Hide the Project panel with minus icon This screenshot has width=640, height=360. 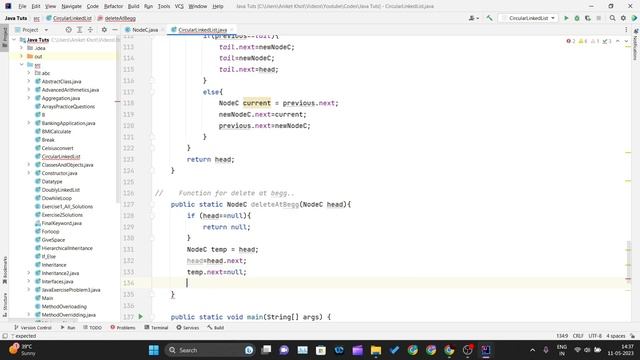115,30
